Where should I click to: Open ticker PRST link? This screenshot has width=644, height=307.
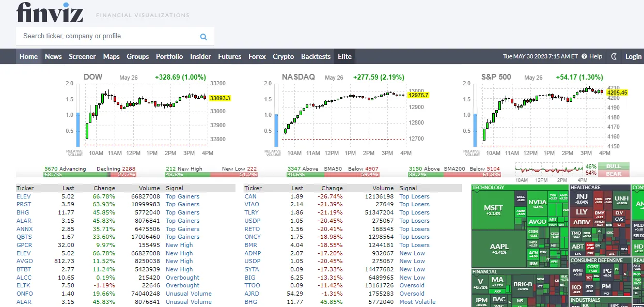[24, 205]
